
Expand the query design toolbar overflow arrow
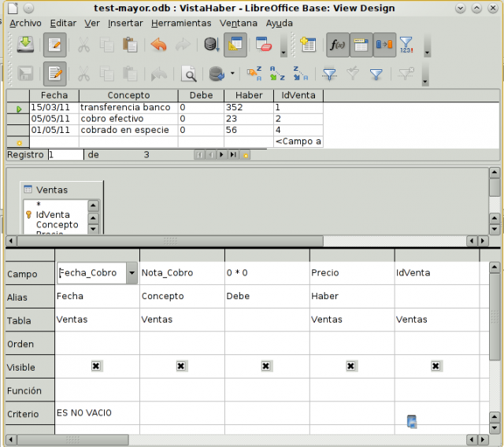pos(427,46)
